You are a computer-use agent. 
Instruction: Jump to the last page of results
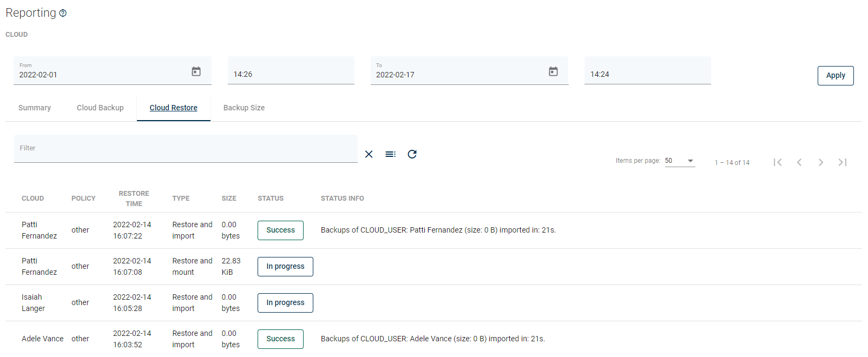(x=843, y=162)
